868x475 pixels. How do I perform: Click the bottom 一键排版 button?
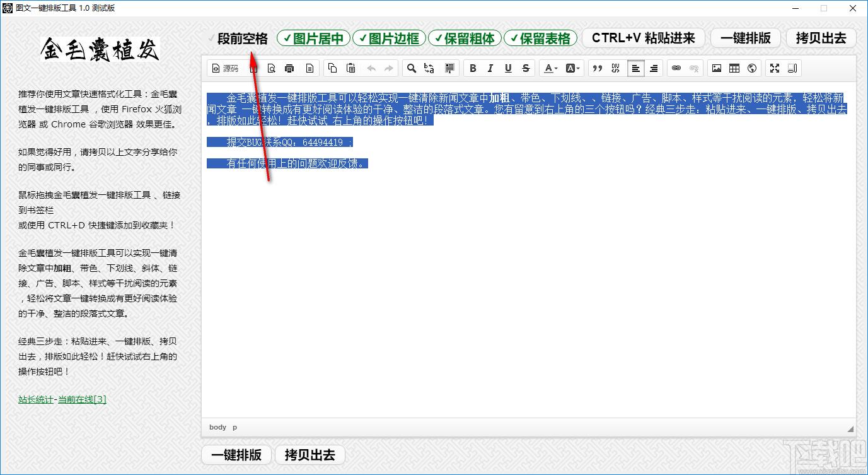pos(236,454)
